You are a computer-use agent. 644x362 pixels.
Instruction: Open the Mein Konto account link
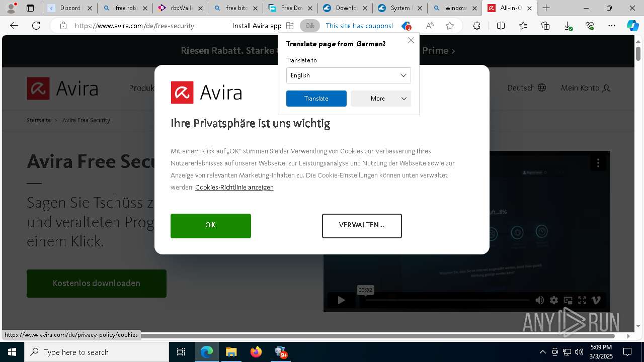(586, 88)
